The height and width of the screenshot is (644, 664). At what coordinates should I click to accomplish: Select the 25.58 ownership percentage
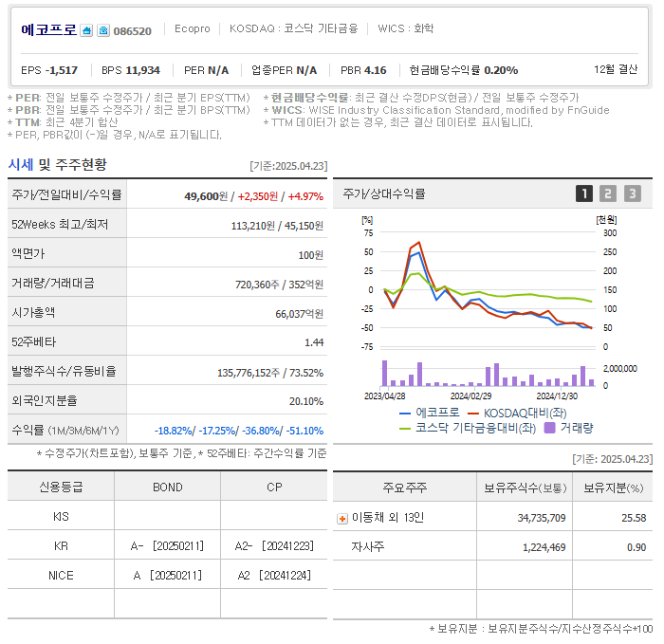tap(634, 518)
